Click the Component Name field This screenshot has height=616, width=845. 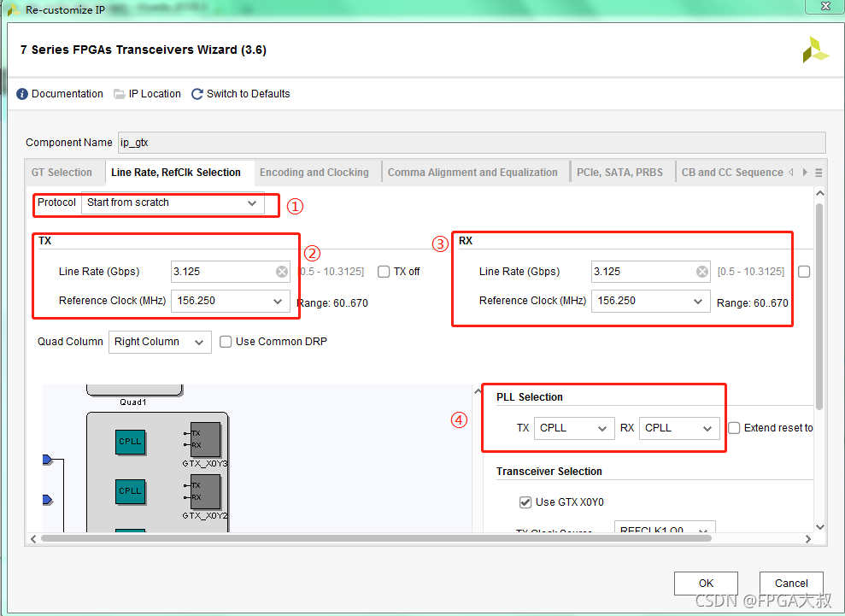click(472, 143)
